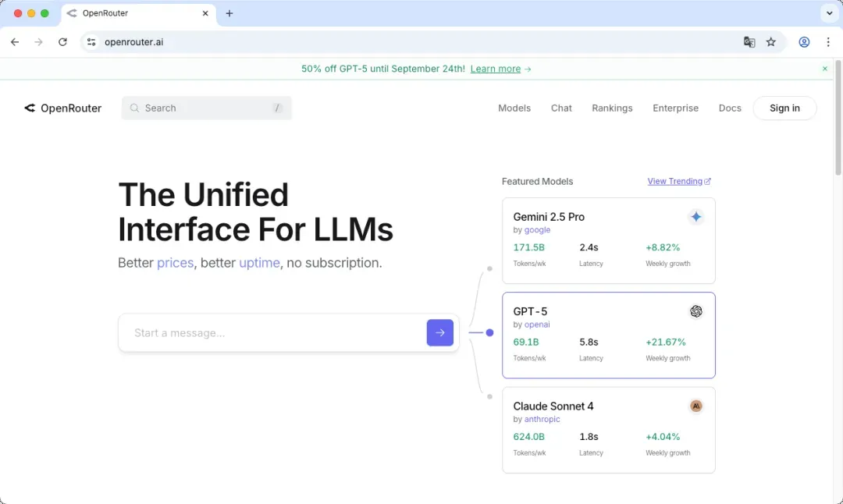
Task: Bookmark this page with the star icon
Action: pyautogui.click(x=771, y=42)
